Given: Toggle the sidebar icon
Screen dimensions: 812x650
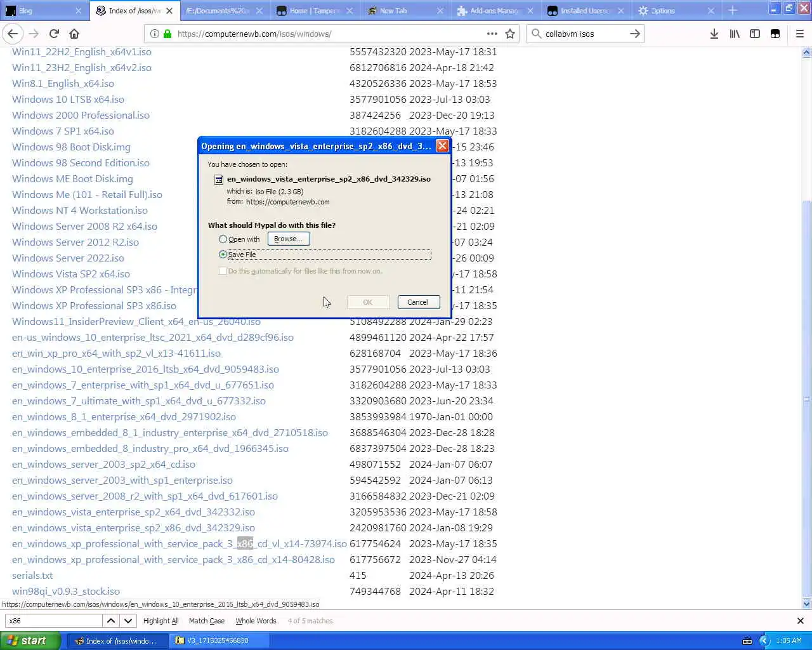Looking at the screenshot, I should coord(755,34).
